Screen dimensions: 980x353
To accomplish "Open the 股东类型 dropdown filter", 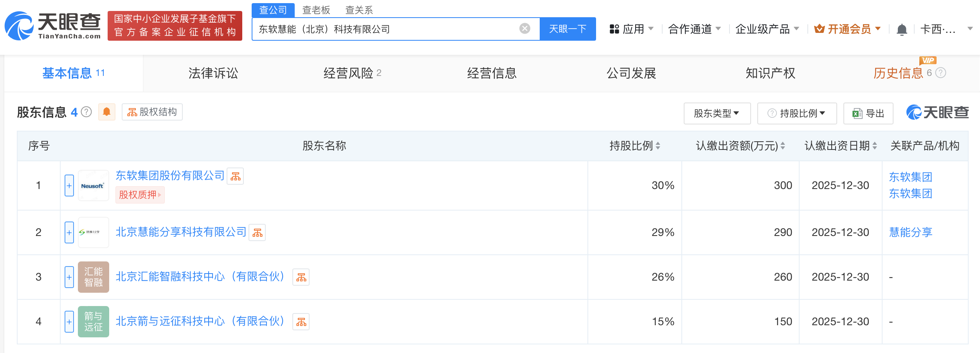I will 717,113.
